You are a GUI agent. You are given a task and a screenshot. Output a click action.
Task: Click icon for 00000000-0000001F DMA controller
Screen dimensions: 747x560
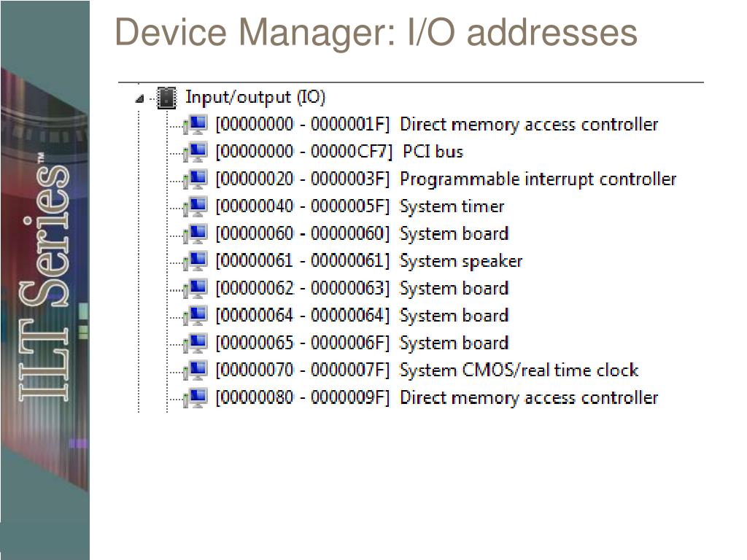(x=195, y=125)
